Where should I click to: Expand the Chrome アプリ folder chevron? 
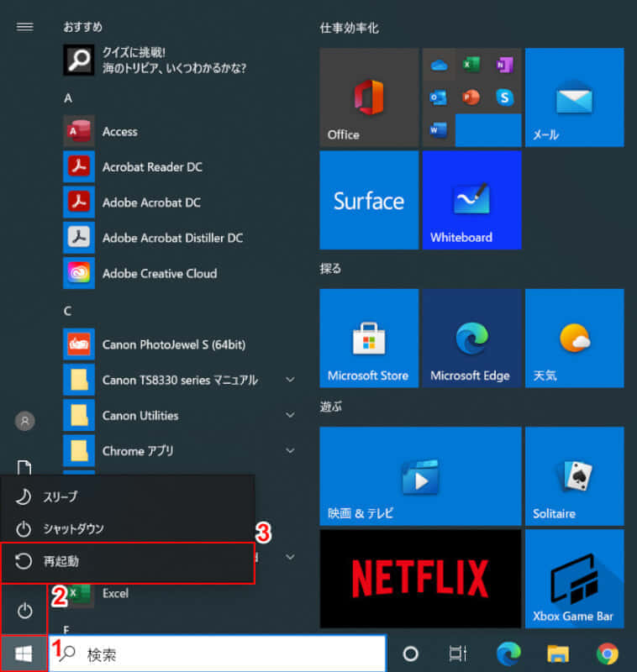point(290,451)
